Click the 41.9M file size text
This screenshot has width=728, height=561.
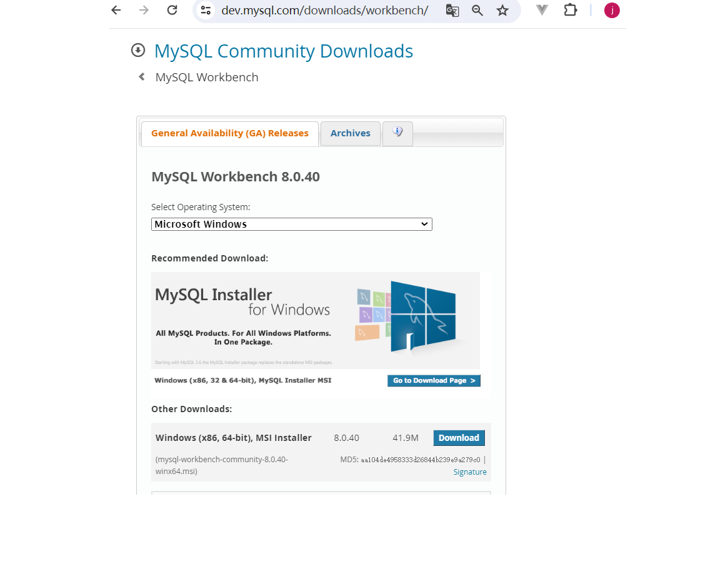click(406, 438)
